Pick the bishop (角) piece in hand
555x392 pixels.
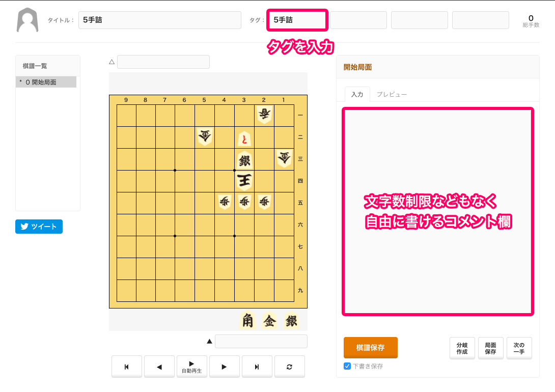(x=247, y=321)
